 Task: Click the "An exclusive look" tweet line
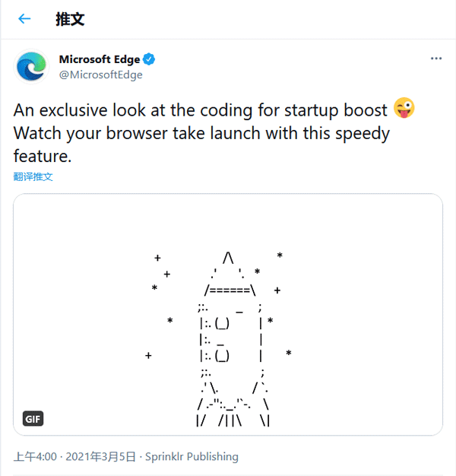[x=201, y=110]
